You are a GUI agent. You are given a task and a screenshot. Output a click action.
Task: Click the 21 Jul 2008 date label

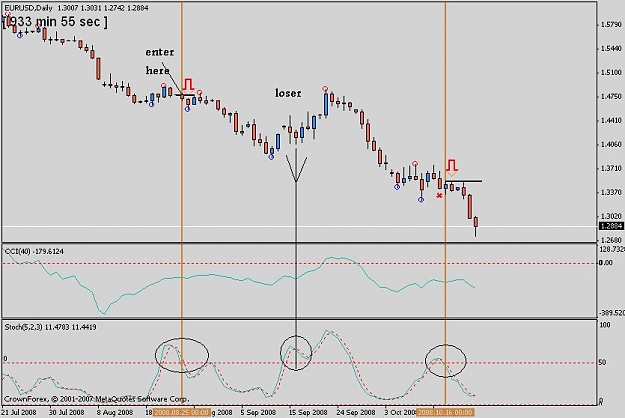tap(20, 412)
